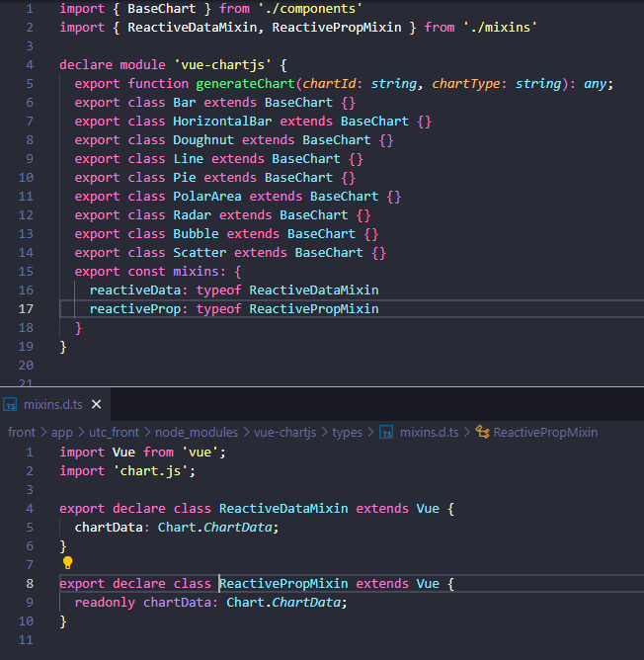Image resolution: width=644 pixels, height=660 pixels.
Task: Click 'generateChart' function name on line 5
Action: (x=245, y=83)
